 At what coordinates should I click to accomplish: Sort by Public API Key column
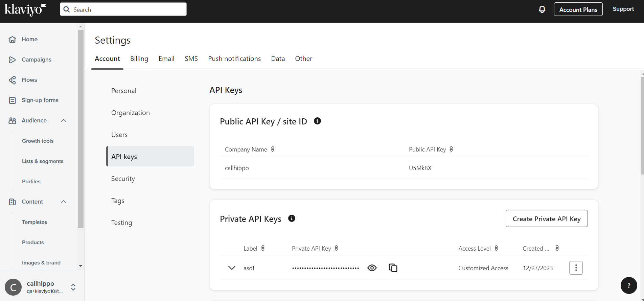451,149
